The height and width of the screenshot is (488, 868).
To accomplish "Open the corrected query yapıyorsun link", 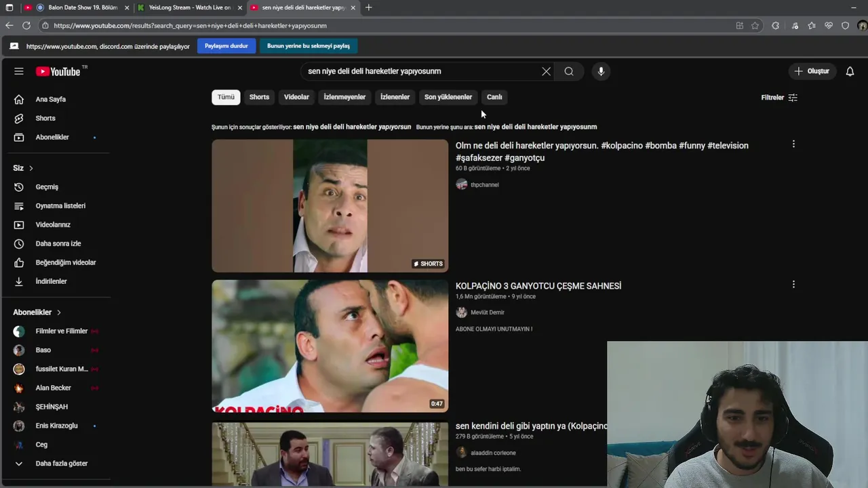I will pyautogui.click(x=352, y=127).
